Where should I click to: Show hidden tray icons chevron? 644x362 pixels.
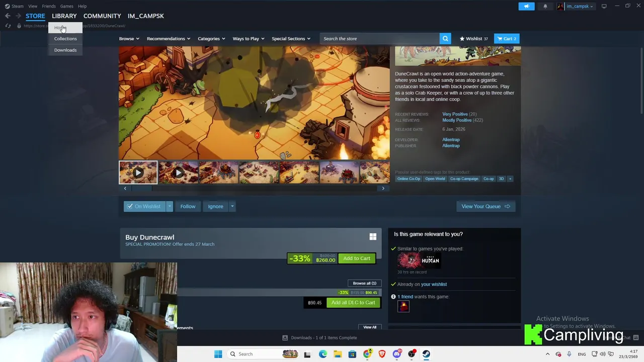point(547,354)
